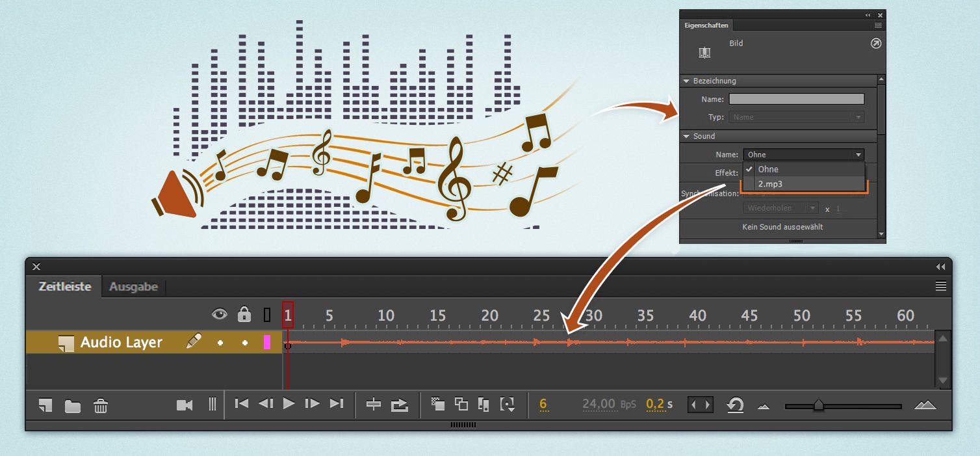
Task: Open Eigenschaften panel options menu
Action: pos(878,25)
